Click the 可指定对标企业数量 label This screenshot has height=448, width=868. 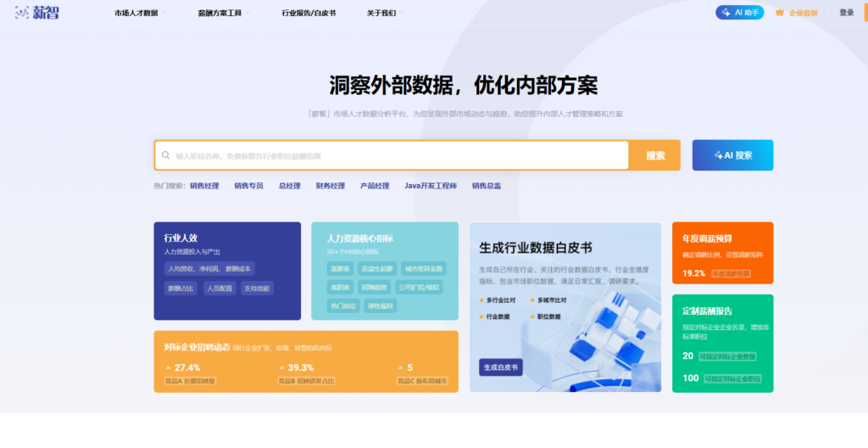tap(726, 356)
